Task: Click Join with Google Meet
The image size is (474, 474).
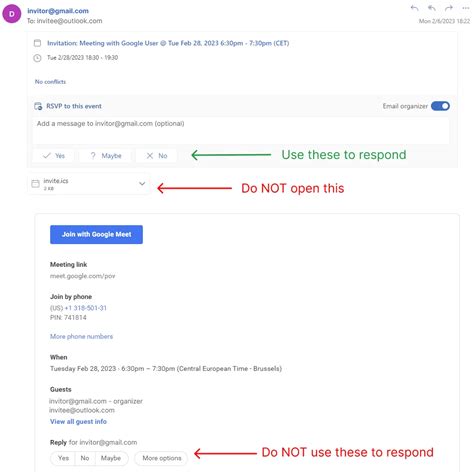Action: (x=96, y=234)
